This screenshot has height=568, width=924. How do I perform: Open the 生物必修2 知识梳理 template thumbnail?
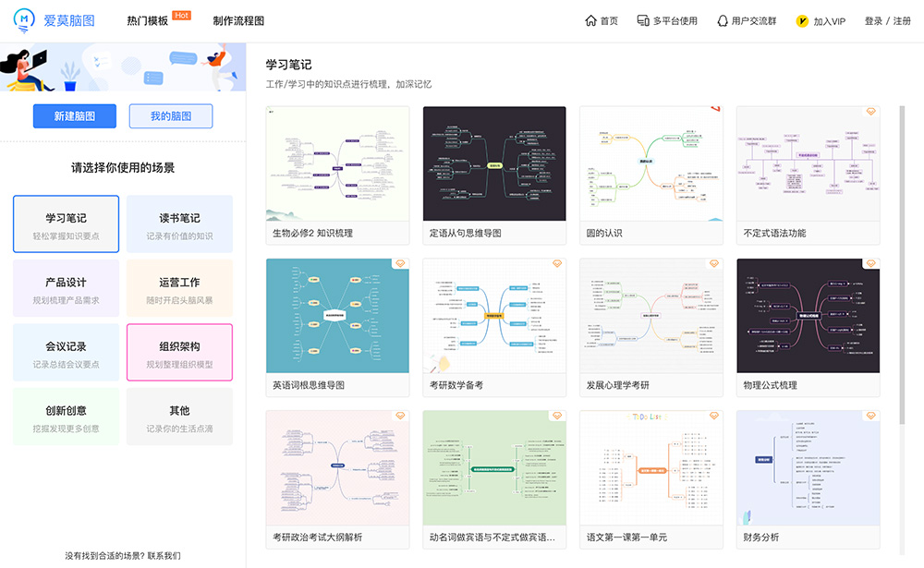(x=337, y=163)
